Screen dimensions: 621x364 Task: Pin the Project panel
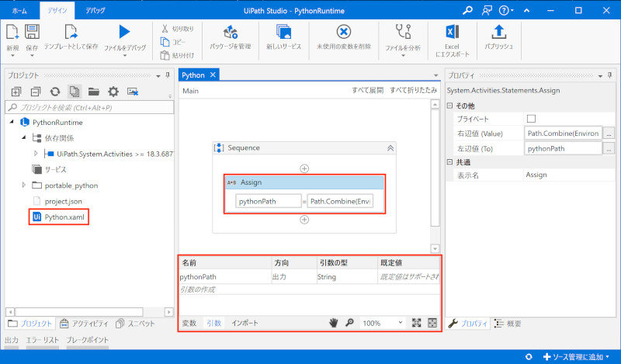tap(168, 75)
